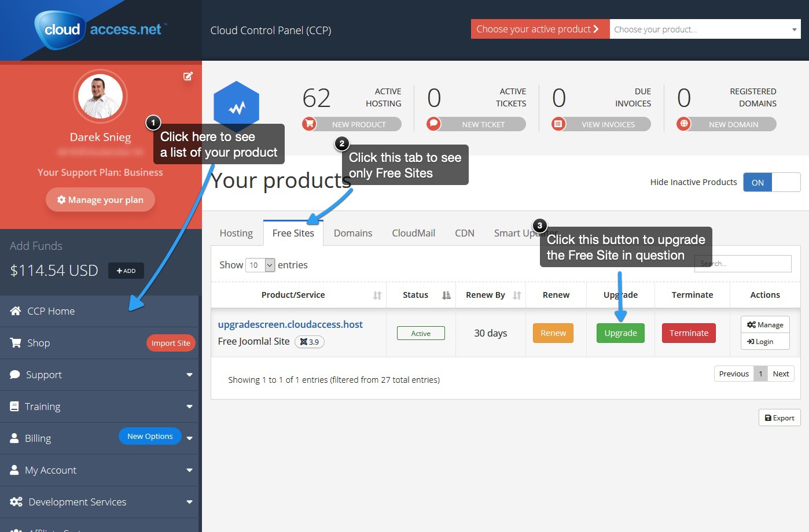The image size is (809, 532).
Task: Sort by Product/Service column arrows
Action: 377,295
